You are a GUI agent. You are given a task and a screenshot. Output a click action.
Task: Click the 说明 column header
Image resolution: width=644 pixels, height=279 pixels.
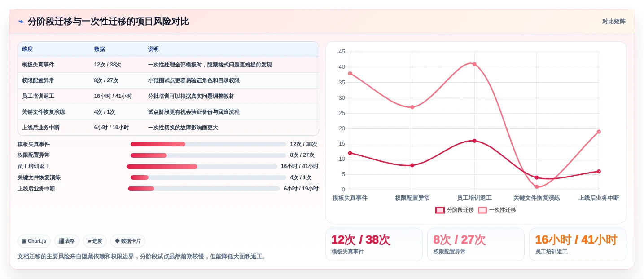(x=153, y=49)
